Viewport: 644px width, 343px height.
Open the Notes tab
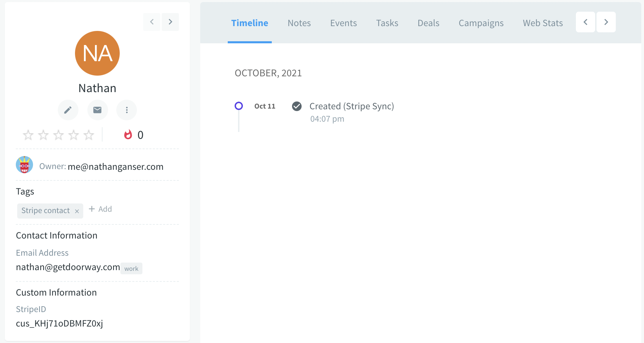[x=299, y=23]
